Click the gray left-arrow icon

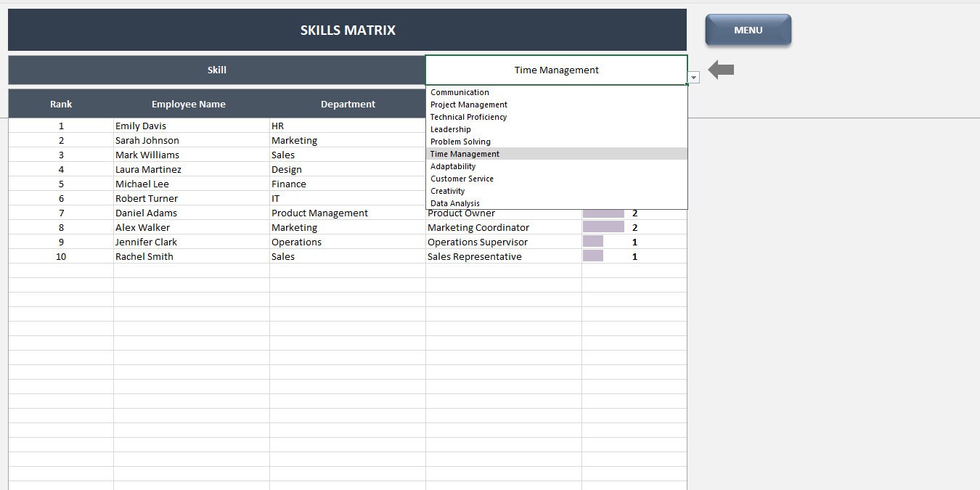pos(720,70)
